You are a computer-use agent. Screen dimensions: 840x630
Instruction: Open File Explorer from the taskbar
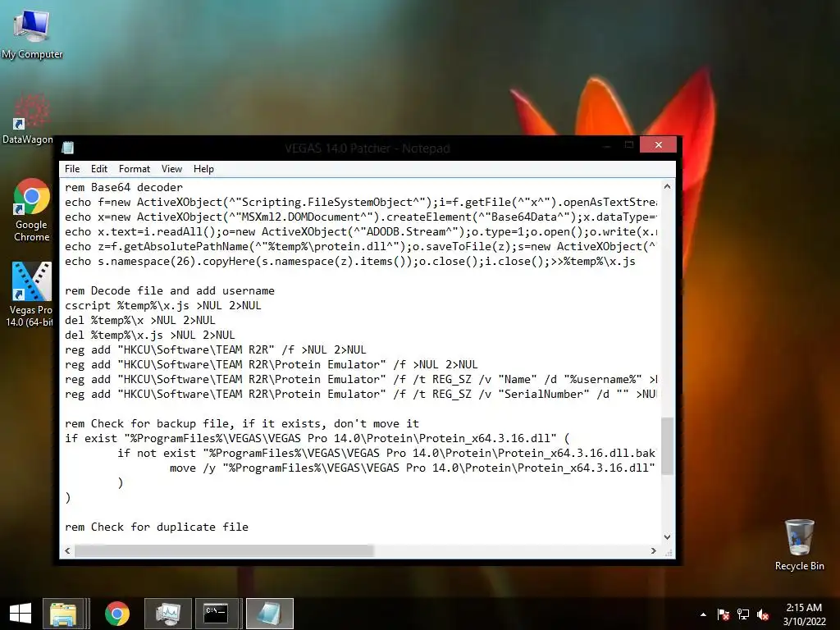click(x=63, y=614)
